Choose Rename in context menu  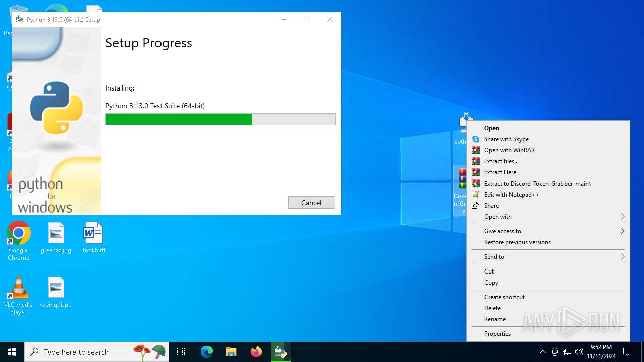click(548, 319)
